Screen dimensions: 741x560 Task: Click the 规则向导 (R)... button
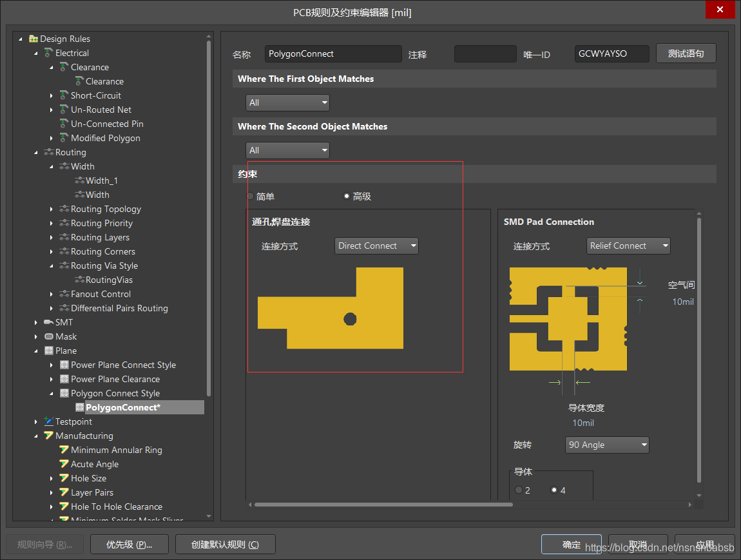click(x=45, y=545)
